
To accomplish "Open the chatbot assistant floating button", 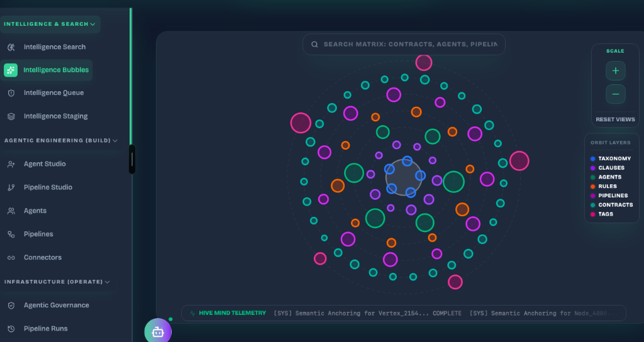I will (x=158, y=332).
